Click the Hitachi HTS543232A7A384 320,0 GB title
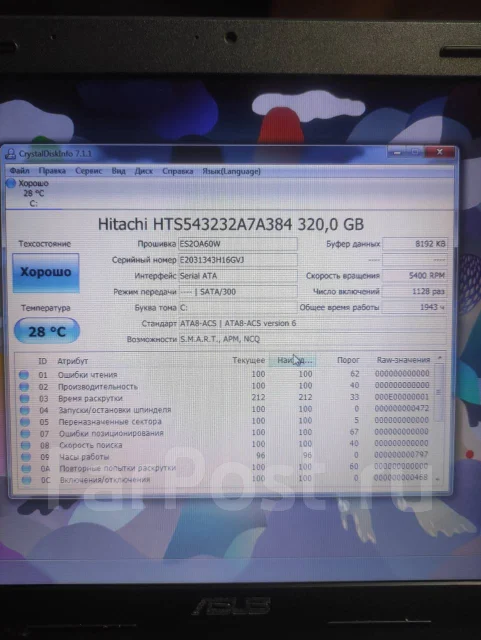481x640 pixels. tap(231, 224)
